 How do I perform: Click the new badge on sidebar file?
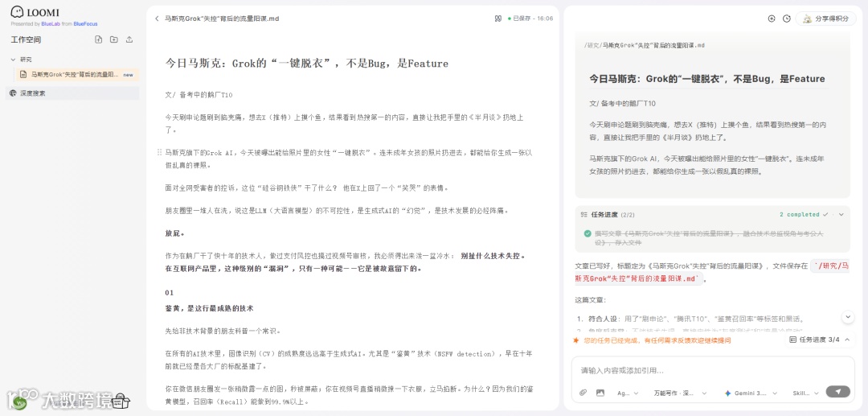tap(128, 74)
